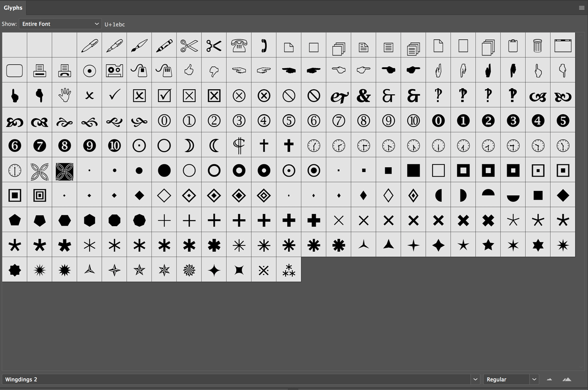Pick the three-asterisk asterism glyph
This screenshot has width=588, height=390.
(x=289, y=270)
